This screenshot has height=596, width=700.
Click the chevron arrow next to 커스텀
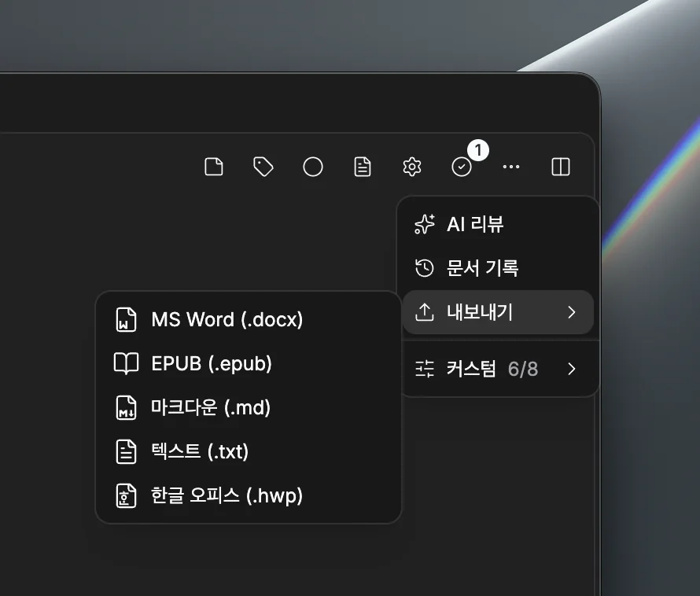click(572, 368)
